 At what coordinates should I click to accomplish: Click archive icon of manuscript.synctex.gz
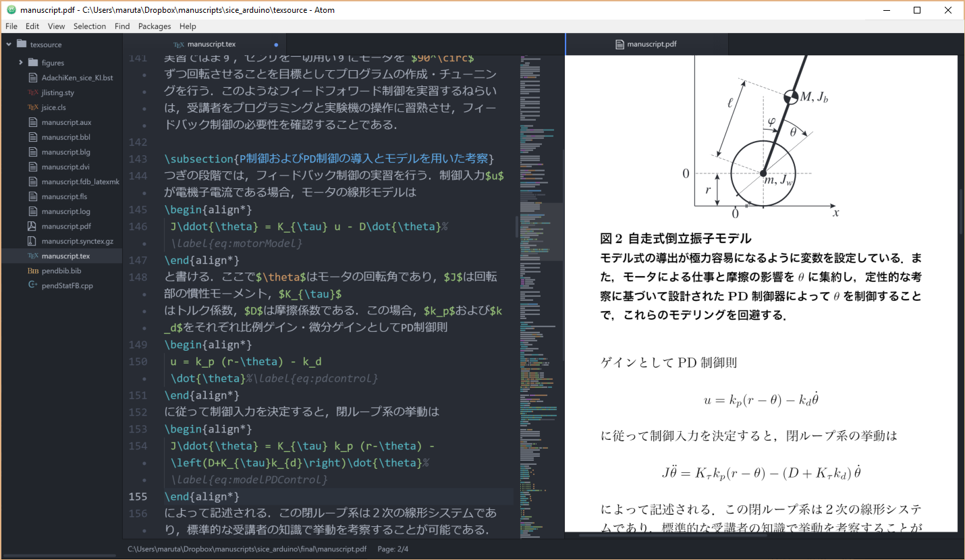click(32, 241)
